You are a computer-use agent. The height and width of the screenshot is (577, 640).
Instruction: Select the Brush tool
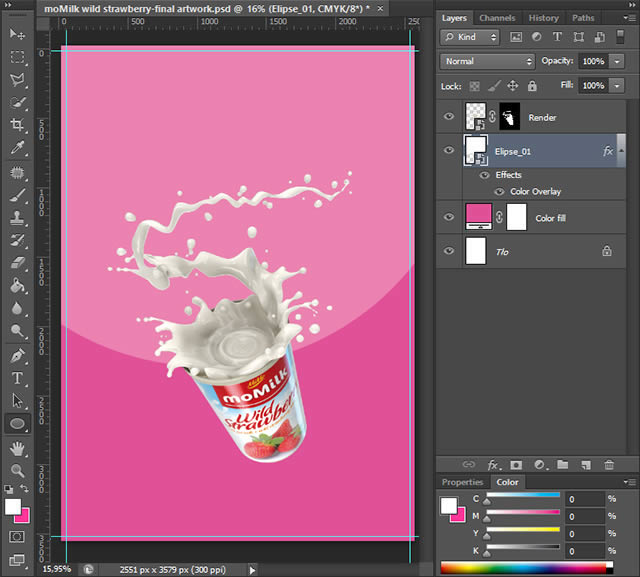(x=17, y=196)
